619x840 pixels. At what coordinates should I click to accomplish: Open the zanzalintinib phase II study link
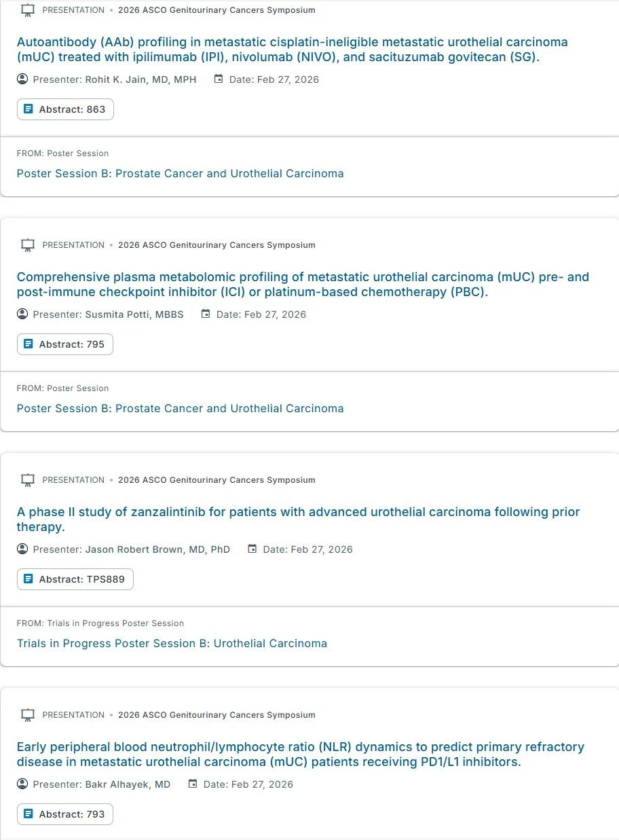298,519
